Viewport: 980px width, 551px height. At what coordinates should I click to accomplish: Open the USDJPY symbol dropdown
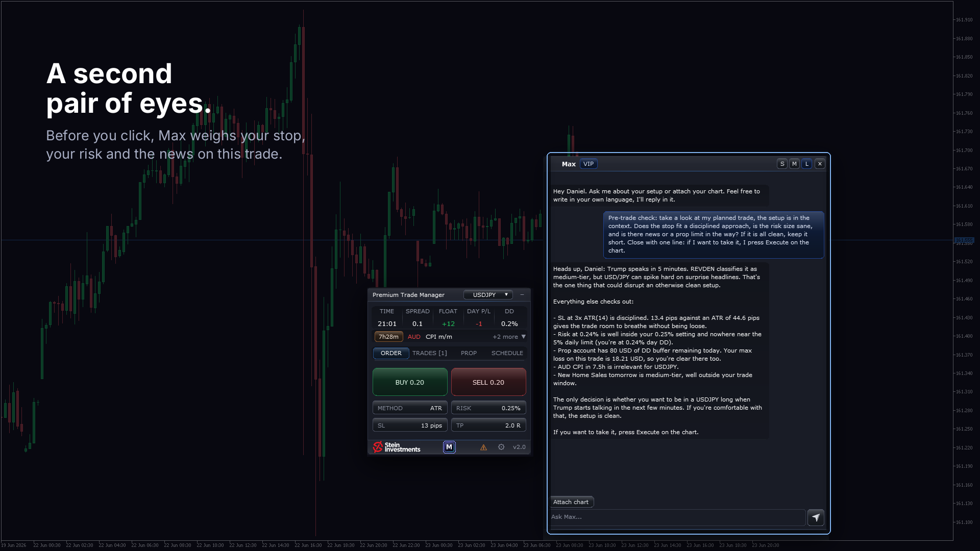tap(488, 295)
